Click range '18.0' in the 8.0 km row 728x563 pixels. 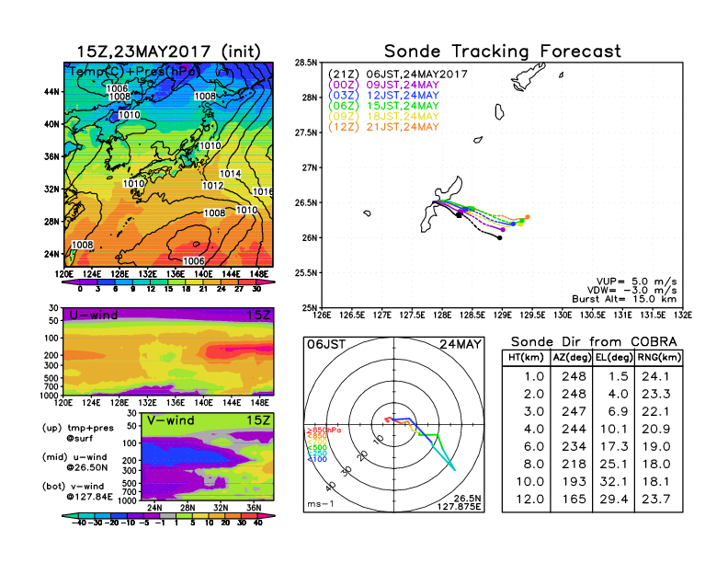pyautogui.click(x=655, y=465)
